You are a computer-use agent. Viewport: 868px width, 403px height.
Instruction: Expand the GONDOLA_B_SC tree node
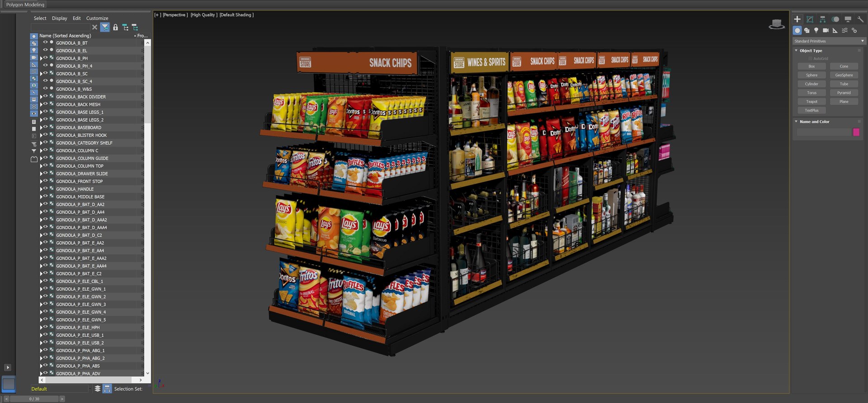41,74
